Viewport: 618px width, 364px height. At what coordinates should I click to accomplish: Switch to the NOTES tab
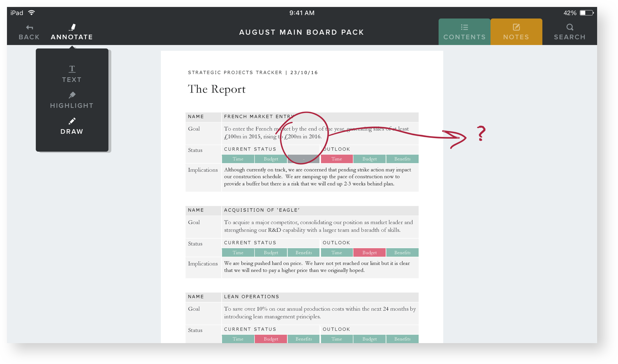coord(516,32)
